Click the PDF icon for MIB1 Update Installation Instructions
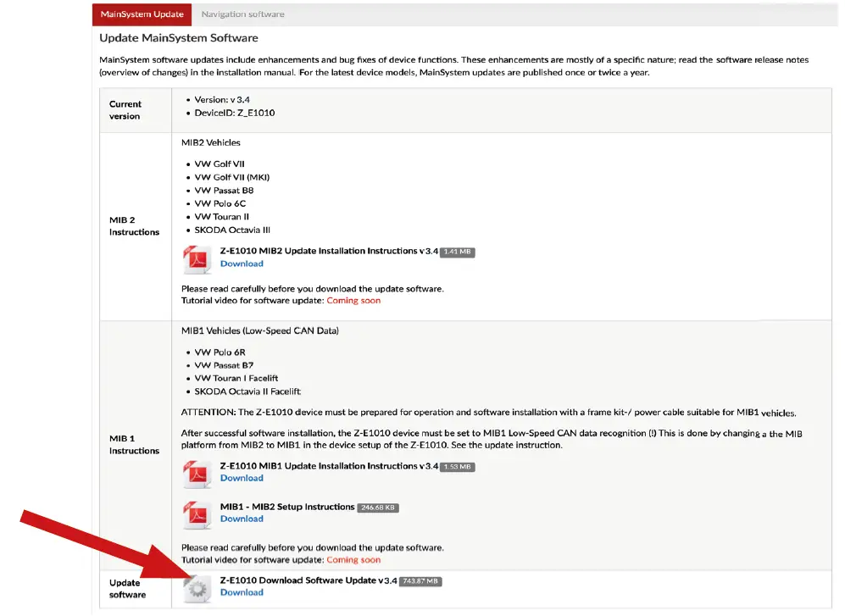Image resolution: width=845 pixels, height=616 pixels. coord(197,474)
